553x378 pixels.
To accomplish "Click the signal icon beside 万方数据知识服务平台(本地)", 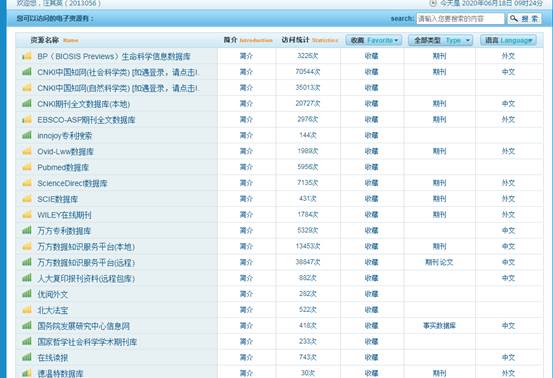I will click(27, 246).
